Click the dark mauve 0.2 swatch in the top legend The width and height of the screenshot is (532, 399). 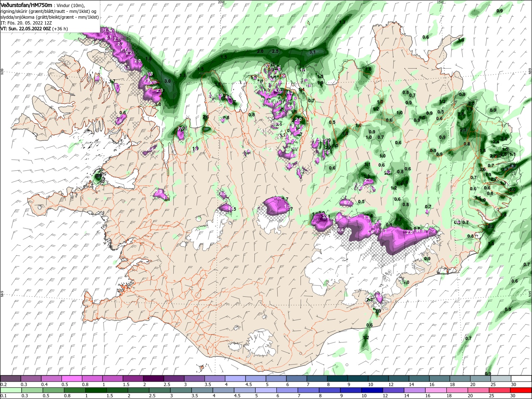11,379
